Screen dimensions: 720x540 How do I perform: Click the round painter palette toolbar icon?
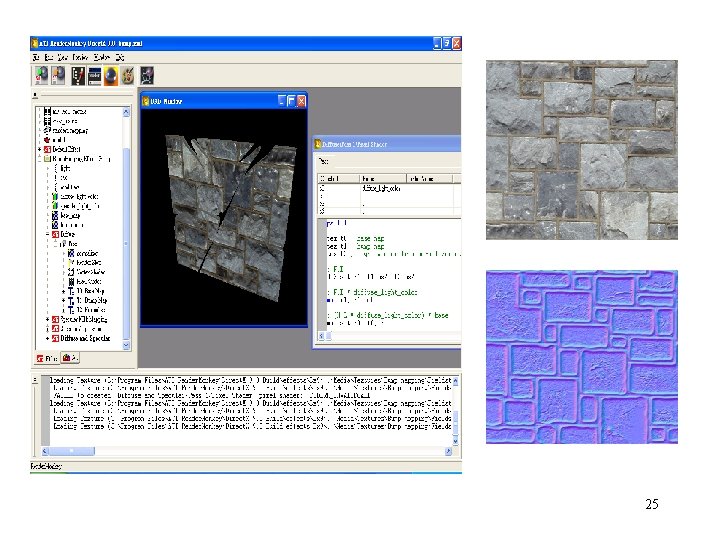tap(128, 75)
